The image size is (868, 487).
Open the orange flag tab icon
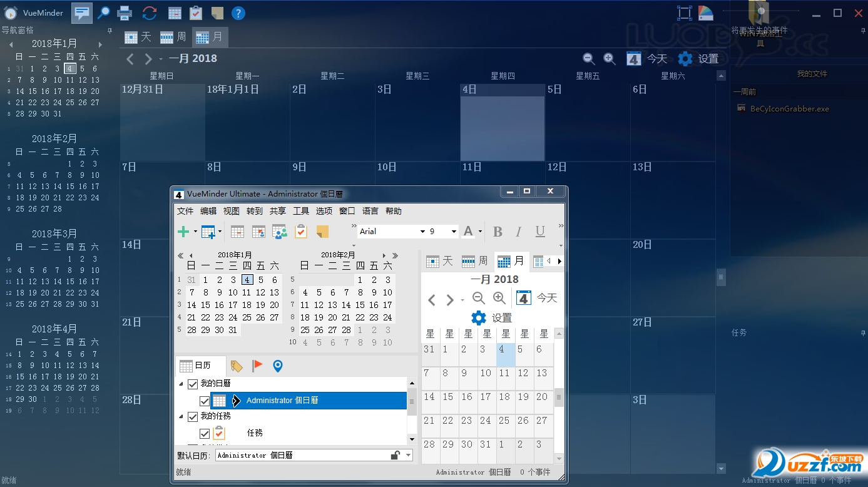tap(257, 366)
